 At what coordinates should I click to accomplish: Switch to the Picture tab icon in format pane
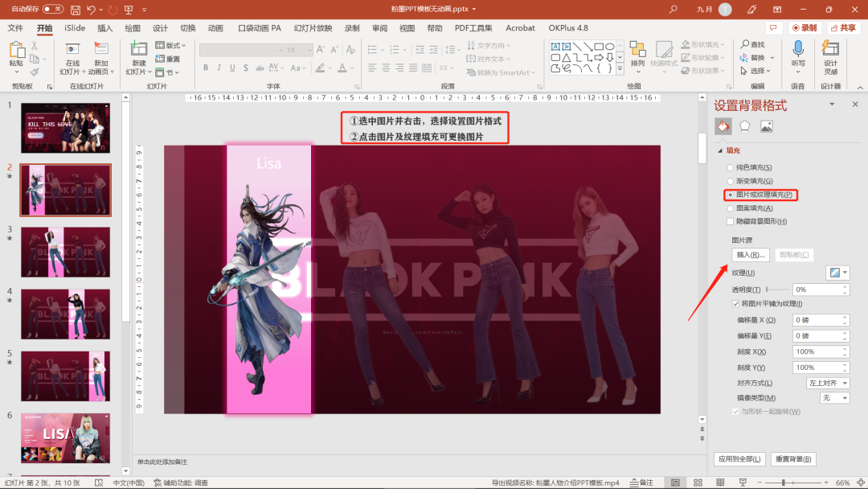click(767, 125)
